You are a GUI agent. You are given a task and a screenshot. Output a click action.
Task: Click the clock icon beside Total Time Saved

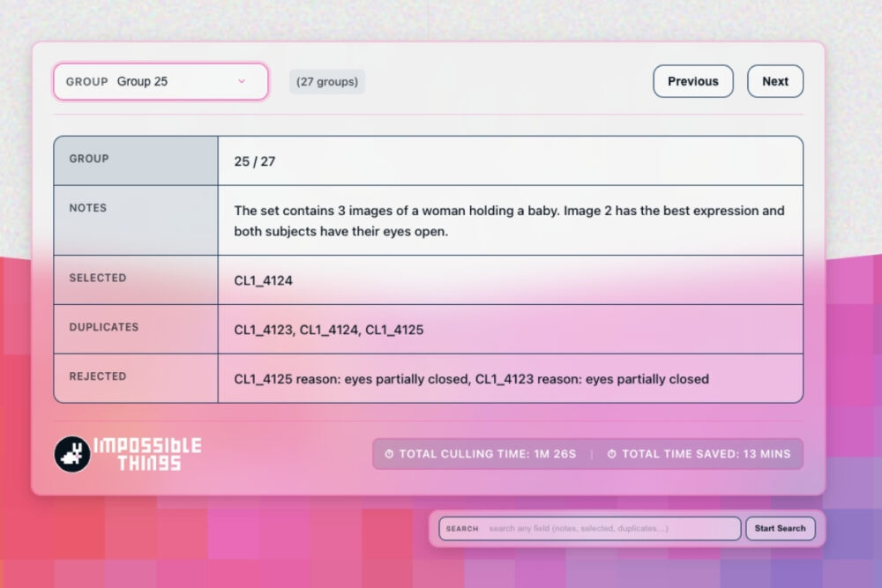(x=611, y=454)
